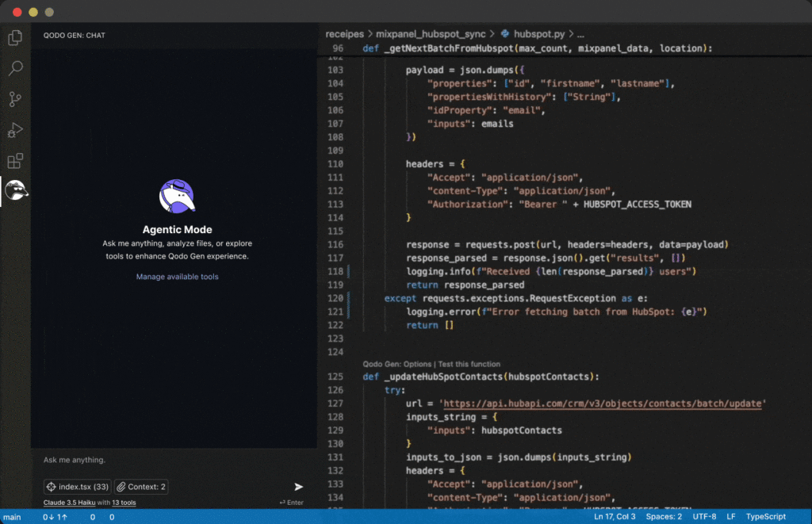Click Test this function code lens
The width and height of the screenshot is (812, 524).
(469, 364)
